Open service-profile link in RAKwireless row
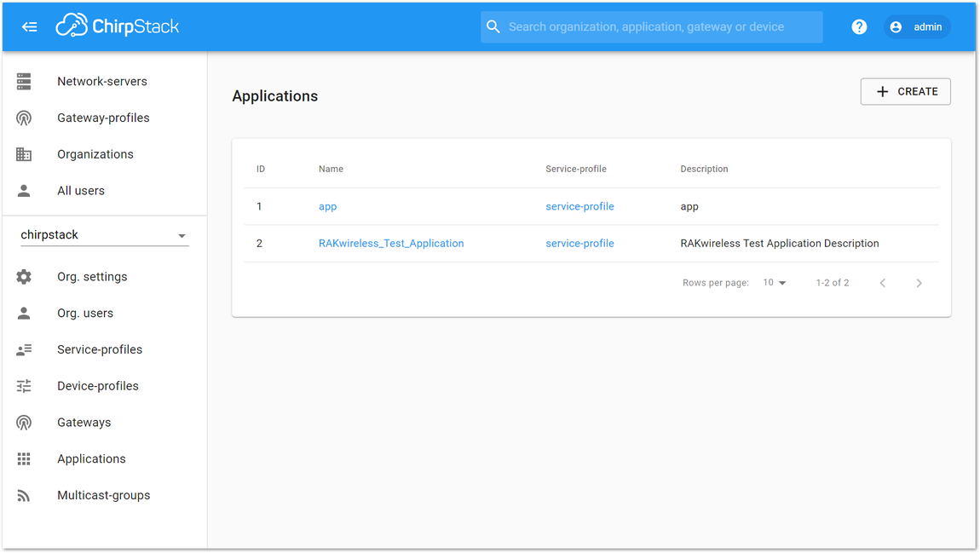Screen dimensions: 980x553 pos(579,244)
